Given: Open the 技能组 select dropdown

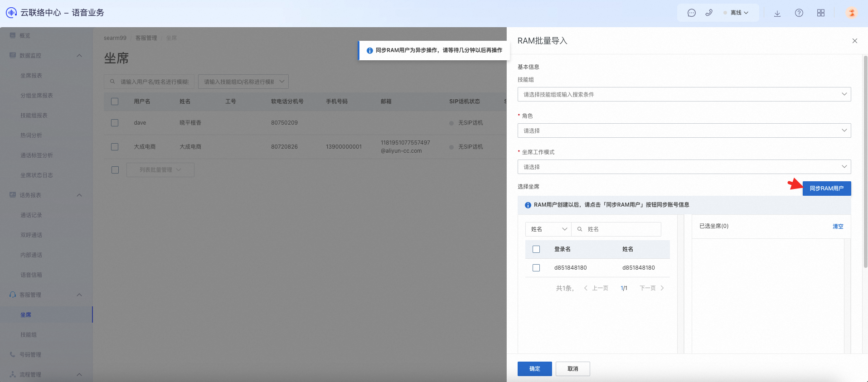Looking at the screenshot, I should [684, 94].
